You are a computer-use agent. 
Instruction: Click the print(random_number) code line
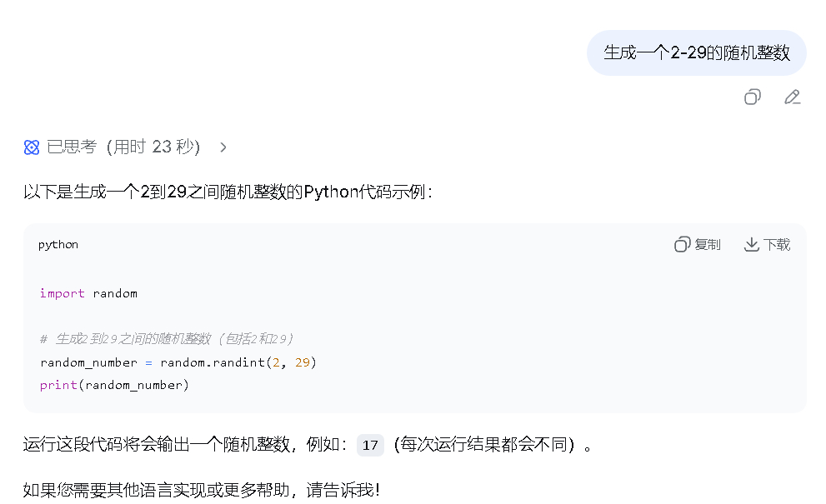coord(115,385)
